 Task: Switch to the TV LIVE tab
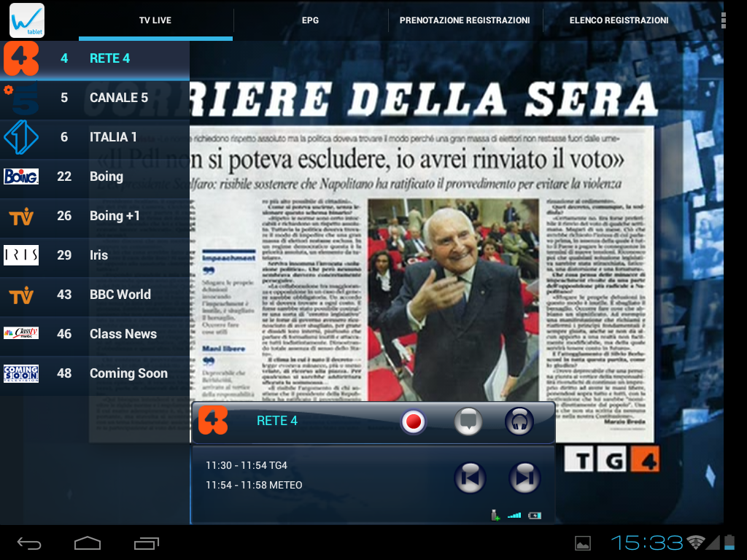pyautogui.click(x=155, y=20)
